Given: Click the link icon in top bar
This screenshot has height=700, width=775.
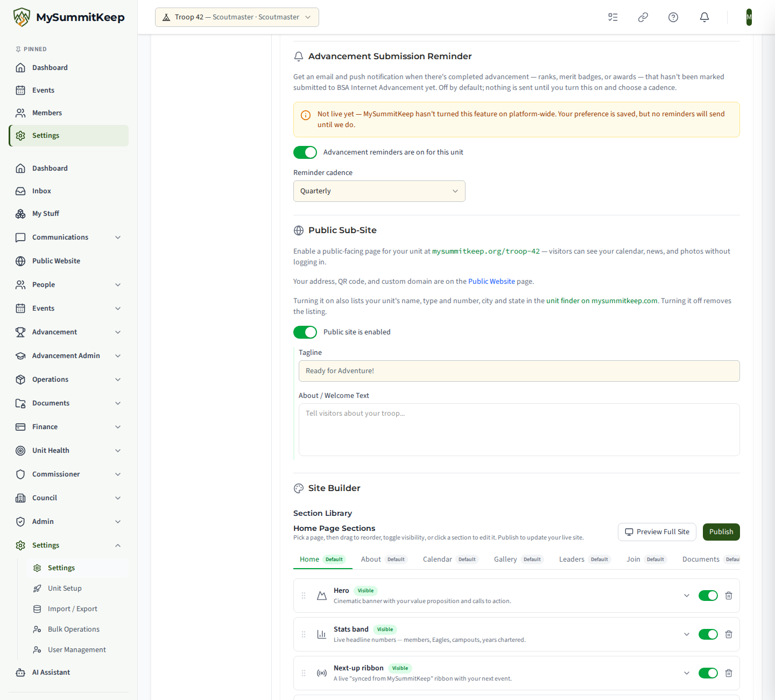Looking at the screenshot, I should click(x=643, y=17).
